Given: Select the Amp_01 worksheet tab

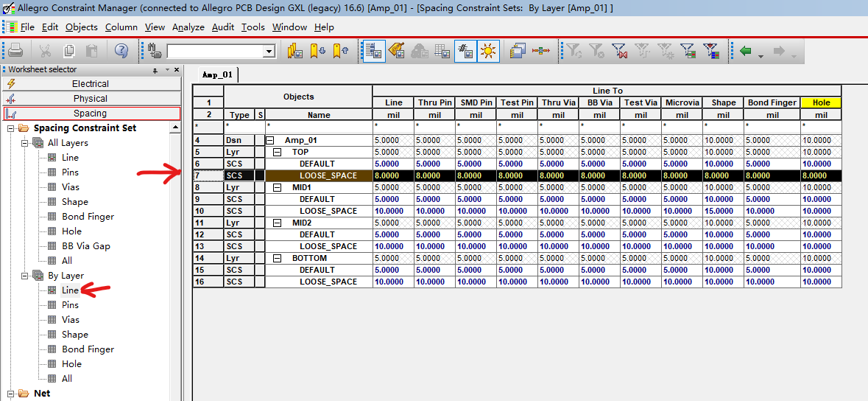Looking at the screenshot, I should click(x=217, y=75).
